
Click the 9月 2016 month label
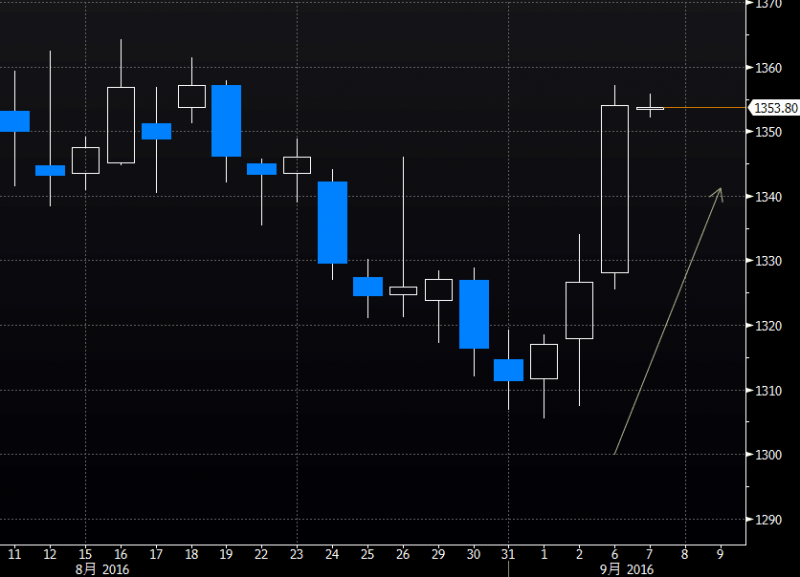627,569
